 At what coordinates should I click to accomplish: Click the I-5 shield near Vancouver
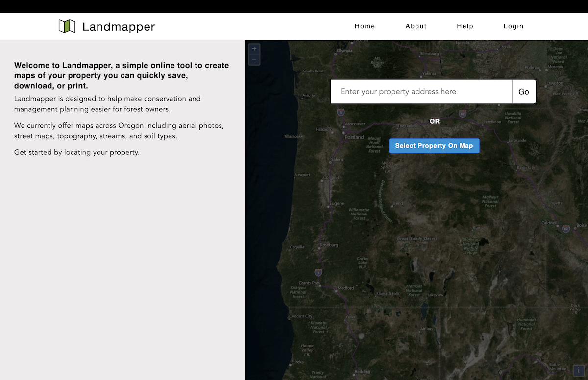(341, 112)
